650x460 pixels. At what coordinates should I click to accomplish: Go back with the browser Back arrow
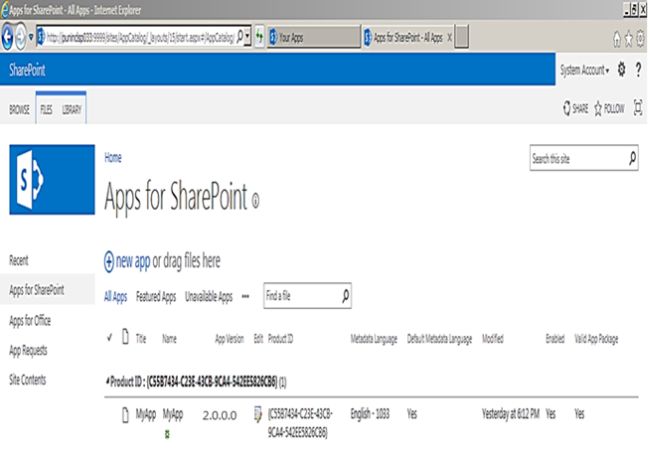(x=7, y=37)
